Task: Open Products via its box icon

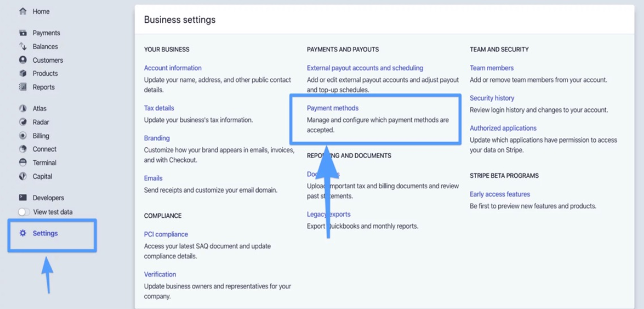Action: [x=23, y=74]
